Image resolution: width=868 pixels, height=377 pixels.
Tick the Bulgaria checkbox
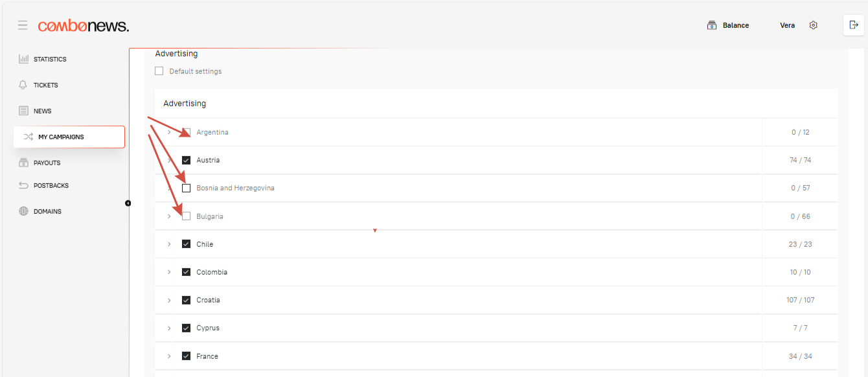coord(187,216)
